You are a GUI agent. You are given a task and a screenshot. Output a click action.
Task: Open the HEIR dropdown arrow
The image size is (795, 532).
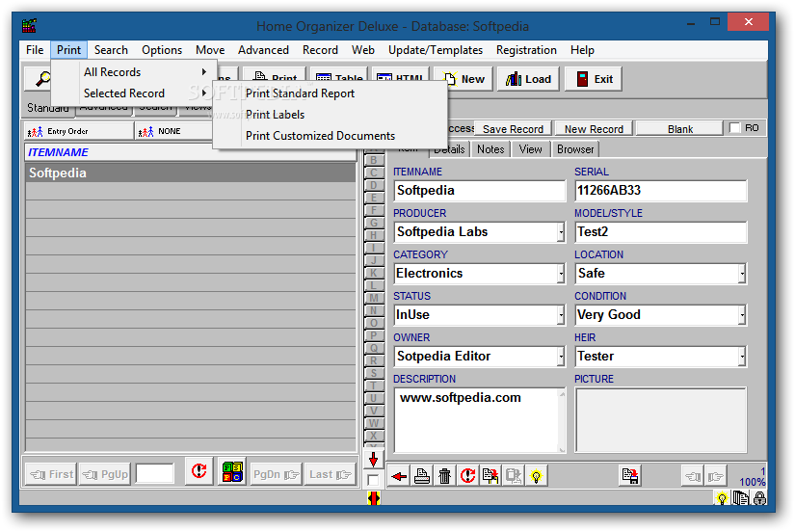(x=742, y=357)
